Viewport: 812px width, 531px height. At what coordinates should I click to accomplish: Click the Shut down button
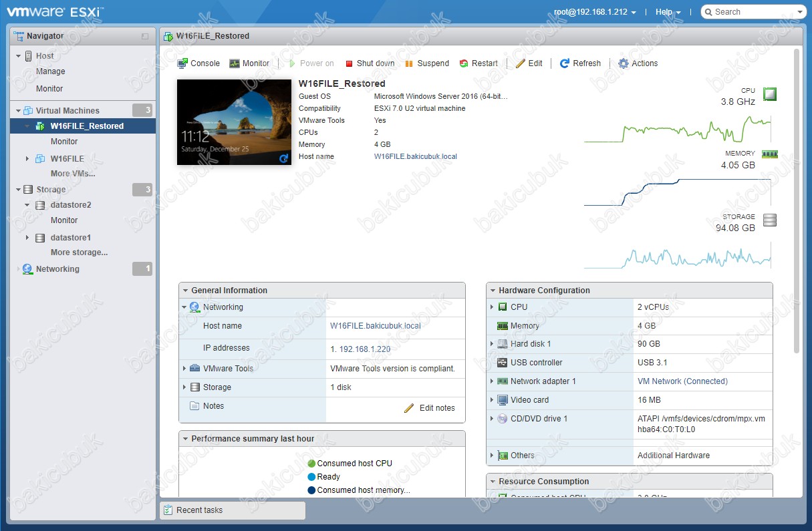[370, 63]
